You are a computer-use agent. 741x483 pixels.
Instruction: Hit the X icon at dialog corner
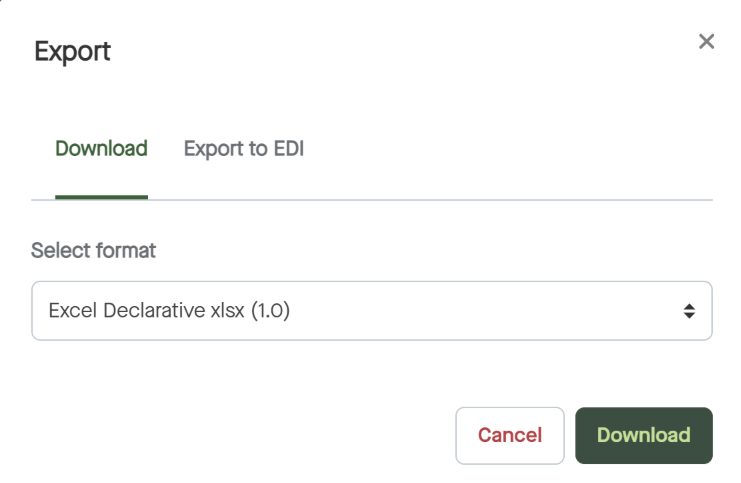click(706, 41)
